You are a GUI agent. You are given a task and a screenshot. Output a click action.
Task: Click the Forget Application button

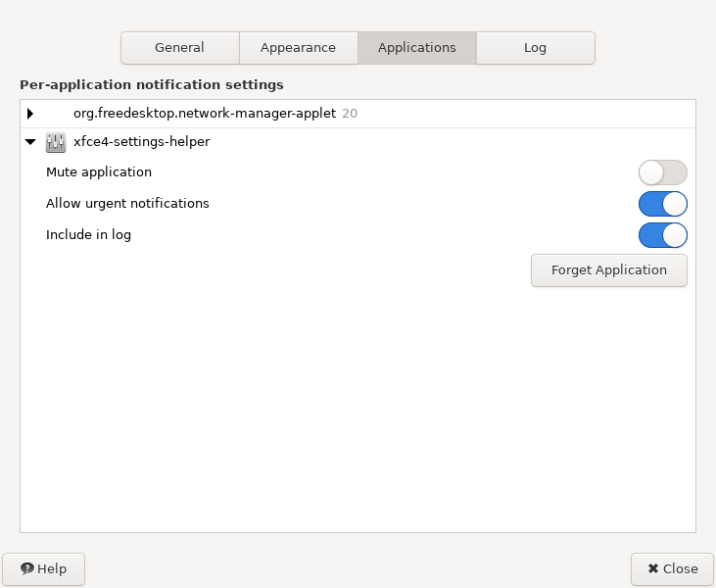coord(608,270)
